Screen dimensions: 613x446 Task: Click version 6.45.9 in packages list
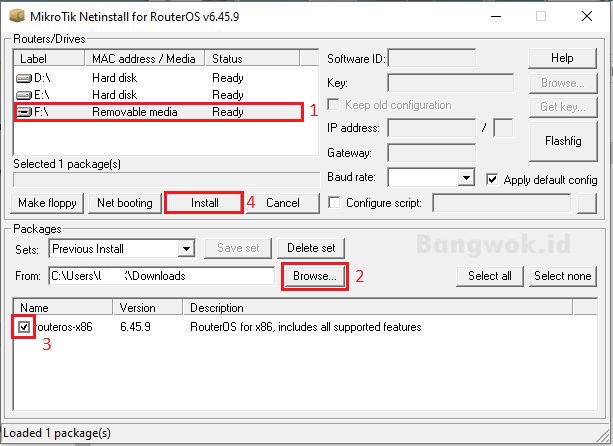click(x=135, y=327)
